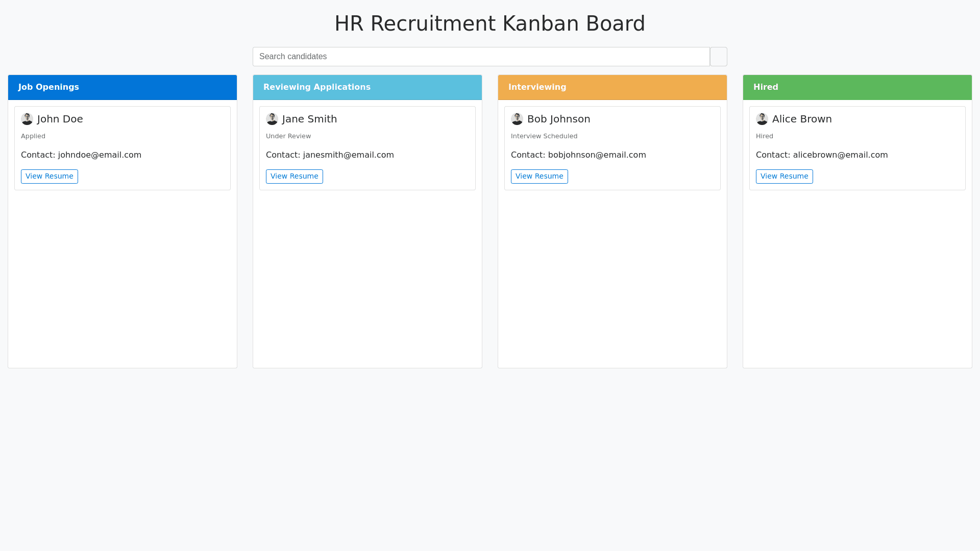
Task: View resume for Bob Johnson
Action: pyautogui.click(x=540, y=177)
